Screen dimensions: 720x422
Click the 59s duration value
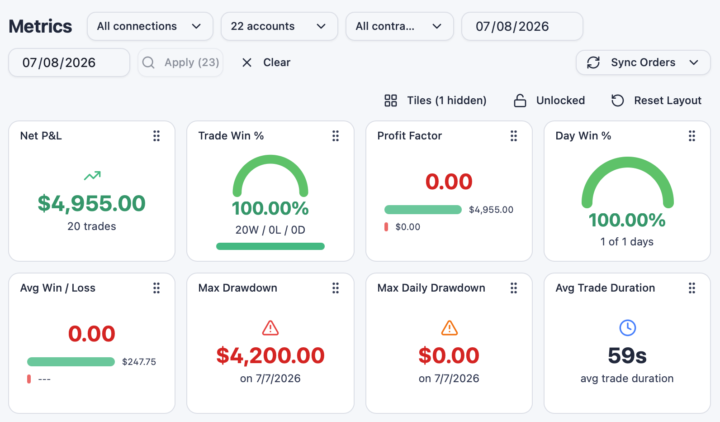pyautogui.click(x=627, y=356)
